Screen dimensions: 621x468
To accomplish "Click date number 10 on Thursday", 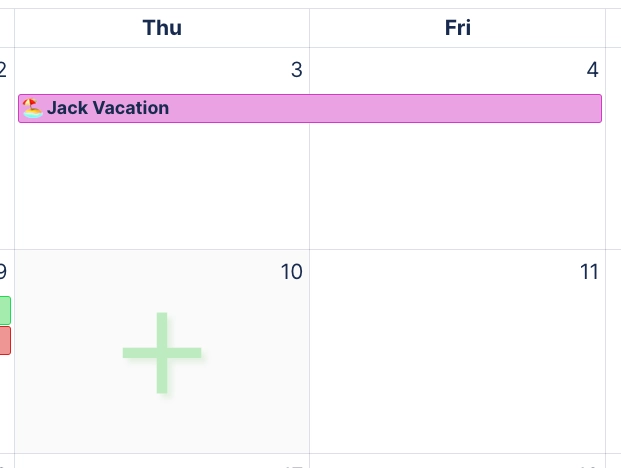I will 291,272.
